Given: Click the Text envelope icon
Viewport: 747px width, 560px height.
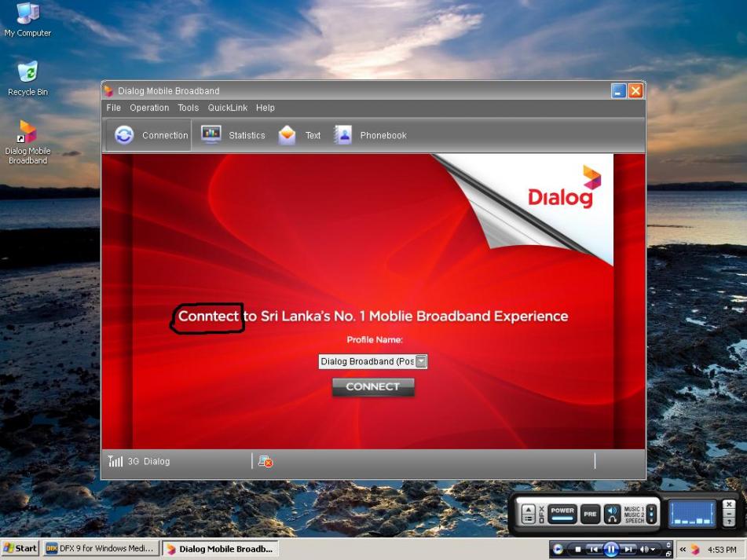Looking at the screenshot, I should (x=287, y=135).
